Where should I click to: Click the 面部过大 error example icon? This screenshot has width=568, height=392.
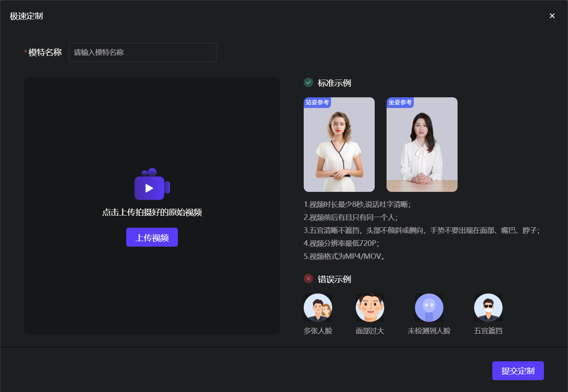click(x=370, y=308)
